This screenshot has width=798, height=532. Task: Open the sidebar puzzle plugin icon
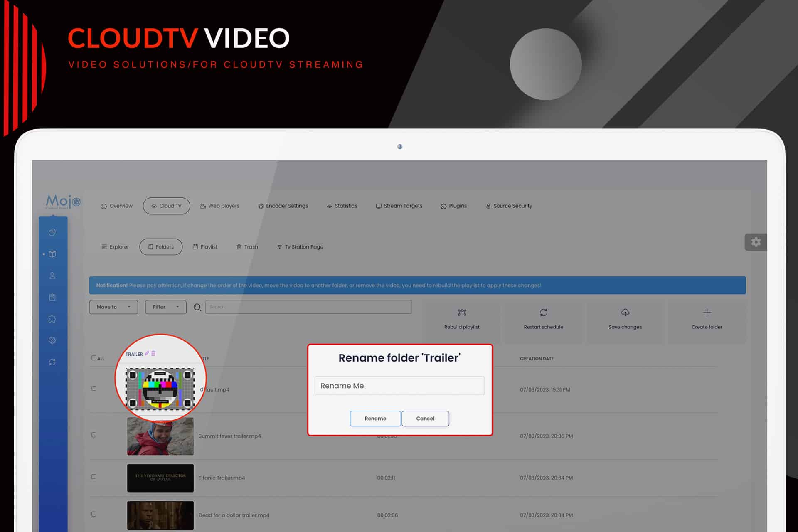[x=52, y=319]
